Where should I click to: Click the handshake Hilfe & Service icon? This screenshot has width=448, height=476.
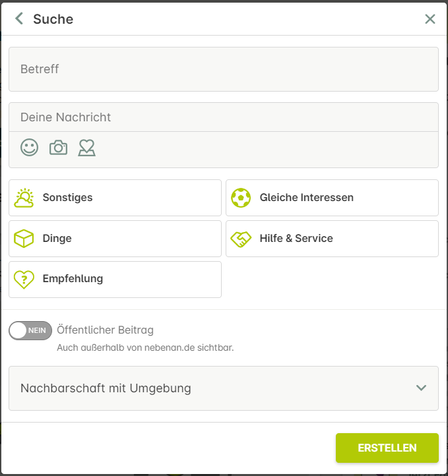point(241,239)
